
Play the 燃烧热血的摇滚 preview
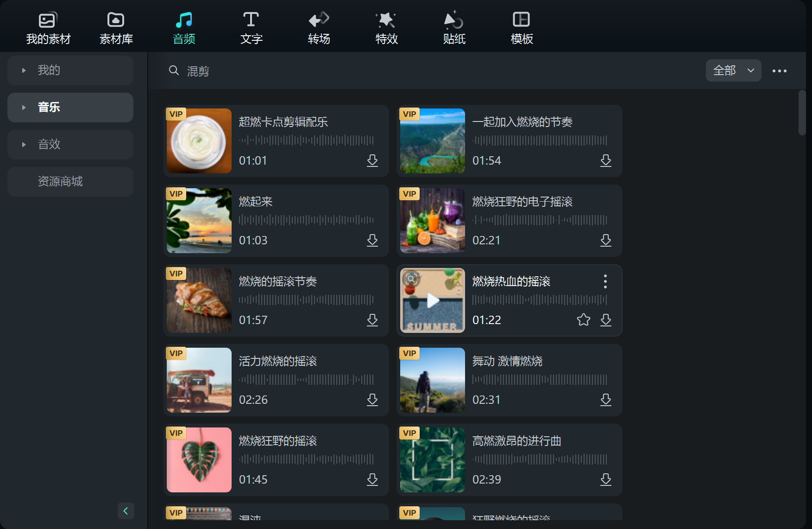(433, 300)
